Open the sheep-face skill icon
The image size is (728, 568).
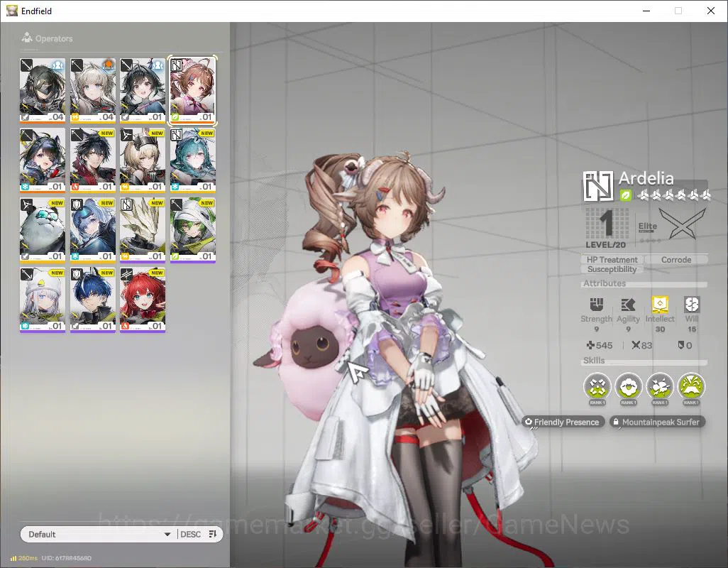pos(628,386)
